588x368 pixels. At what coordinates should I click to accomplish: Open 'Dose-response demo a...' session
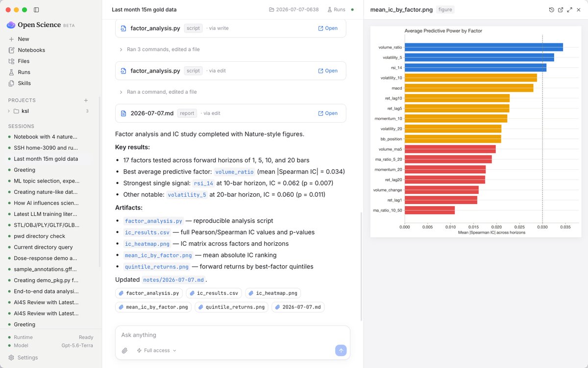coord(46,258)
